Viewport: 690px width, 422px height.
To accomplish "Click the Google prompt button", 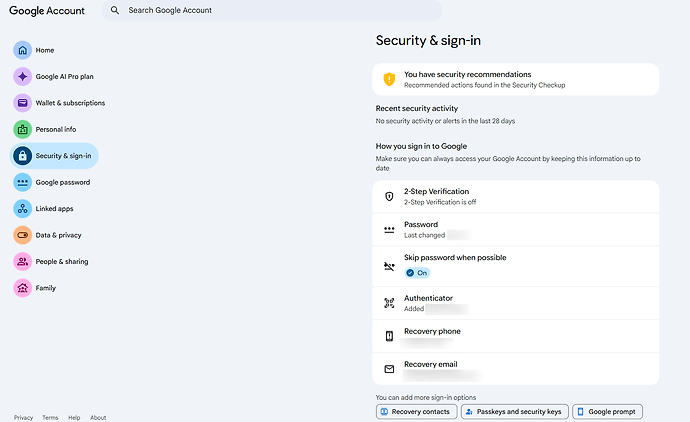I will tap(607, 412).
